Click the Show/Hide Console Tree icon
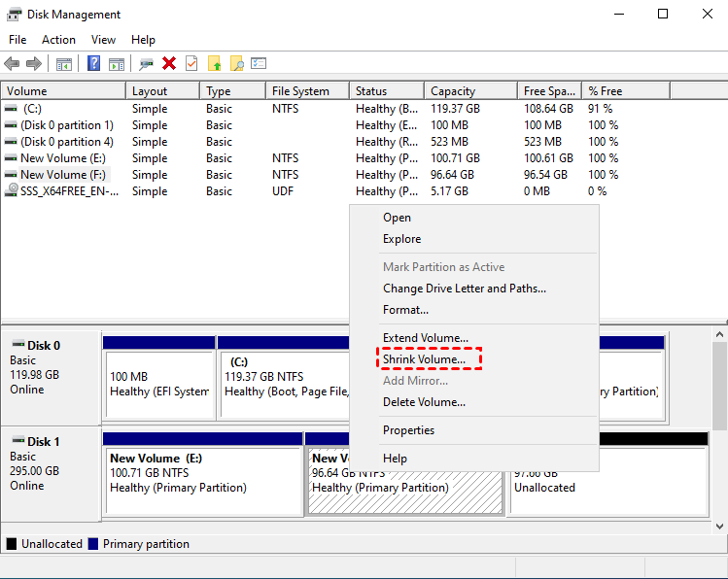This screenshot has height=579, width=728. (x=64, y=64)
